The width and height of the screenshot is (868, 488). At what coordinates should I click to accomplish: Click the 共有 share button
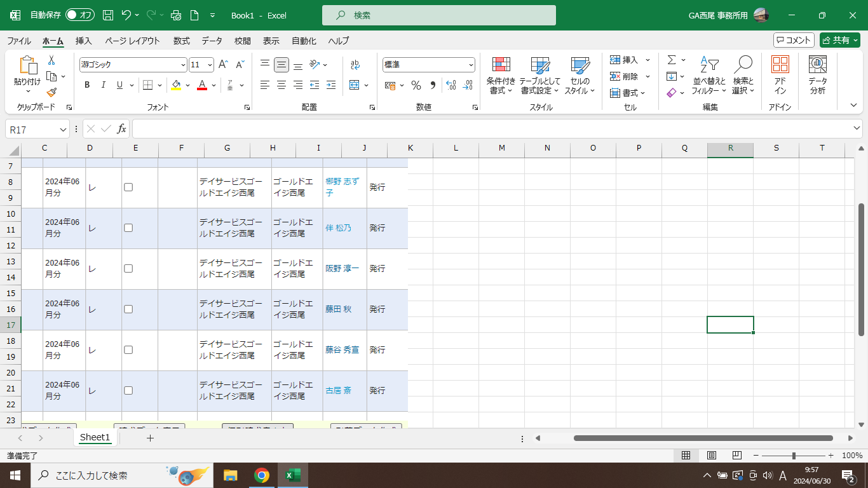pyautogui.click(x=839, y=40)
